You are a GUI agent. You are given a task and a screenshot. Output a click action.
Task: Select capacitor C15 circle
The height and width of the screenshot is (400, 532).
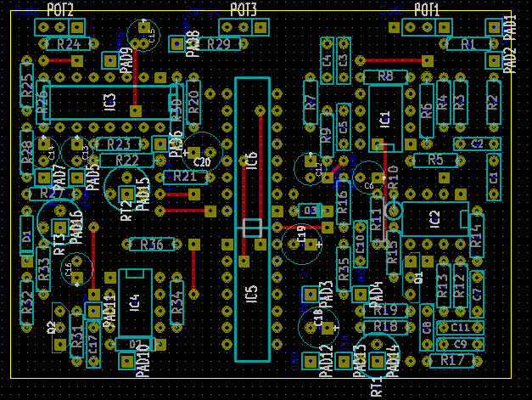(x=143, y=36)
